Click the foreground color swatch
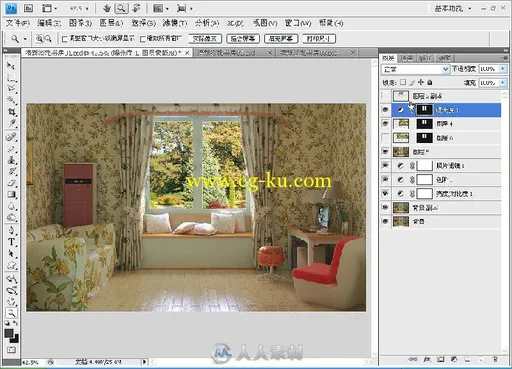The image size is (512, 369). tap(9, 334)
